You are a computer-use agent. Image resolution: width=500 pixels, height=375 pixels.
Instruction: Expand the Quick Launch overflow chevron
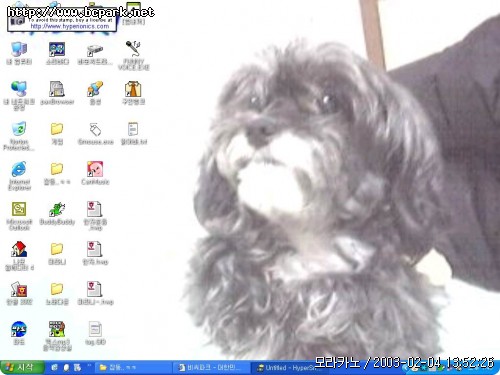[89, 366]
